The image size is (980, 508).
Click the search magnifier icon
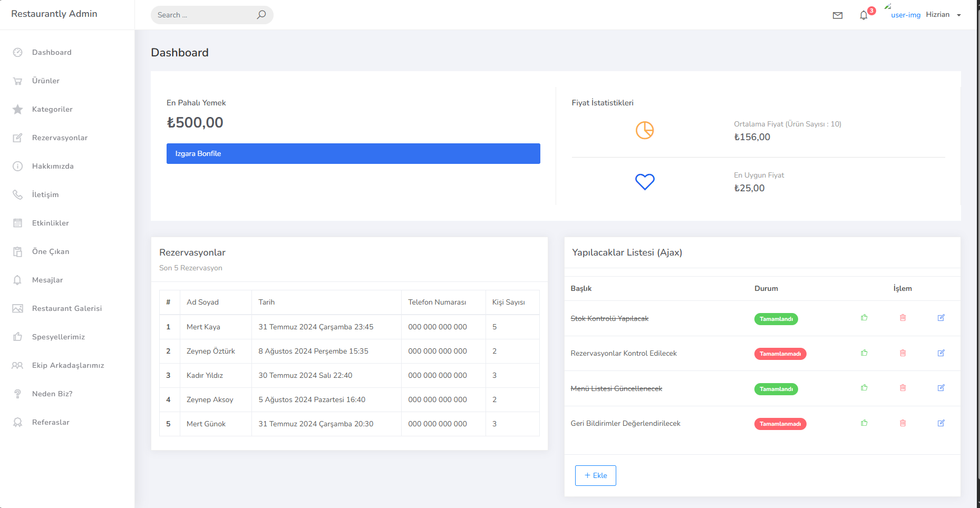tap(261, 15)
